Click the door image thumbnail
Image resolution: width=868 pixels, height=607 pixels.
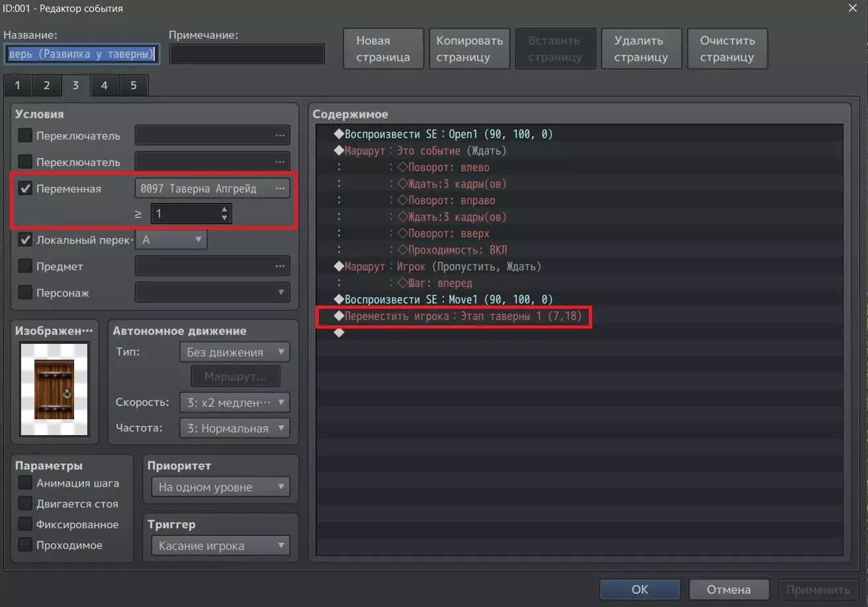pyautogui.click(x=54, y=389)
